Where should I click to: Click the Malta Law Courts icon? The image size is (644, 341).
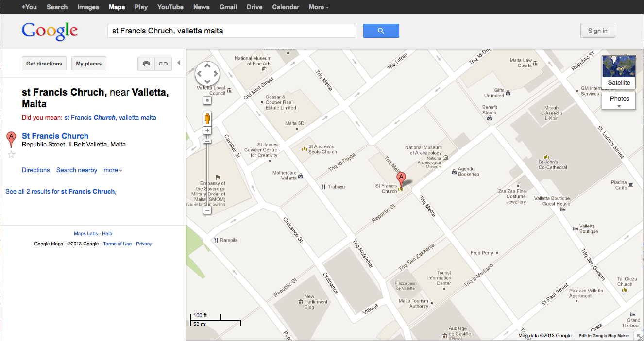[535, 63]
